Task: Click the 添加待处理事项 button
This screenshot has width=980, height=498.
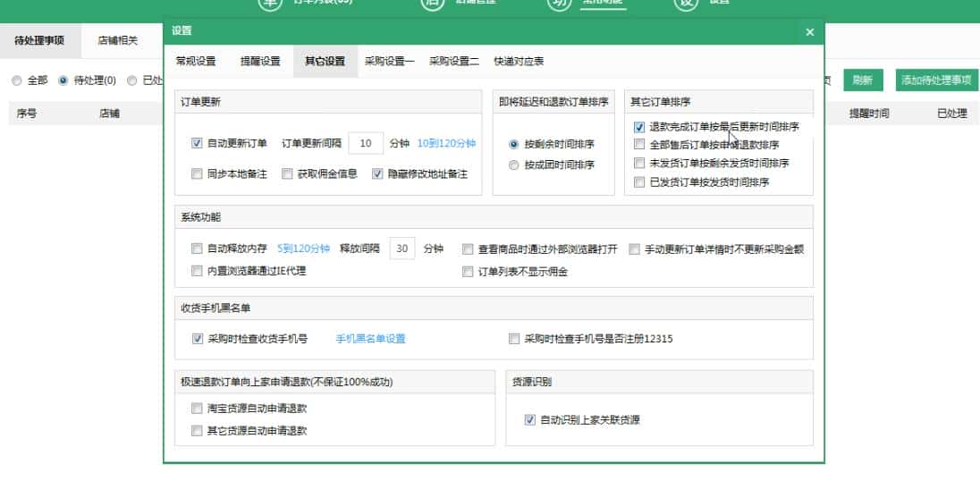Action: [936, 80]
